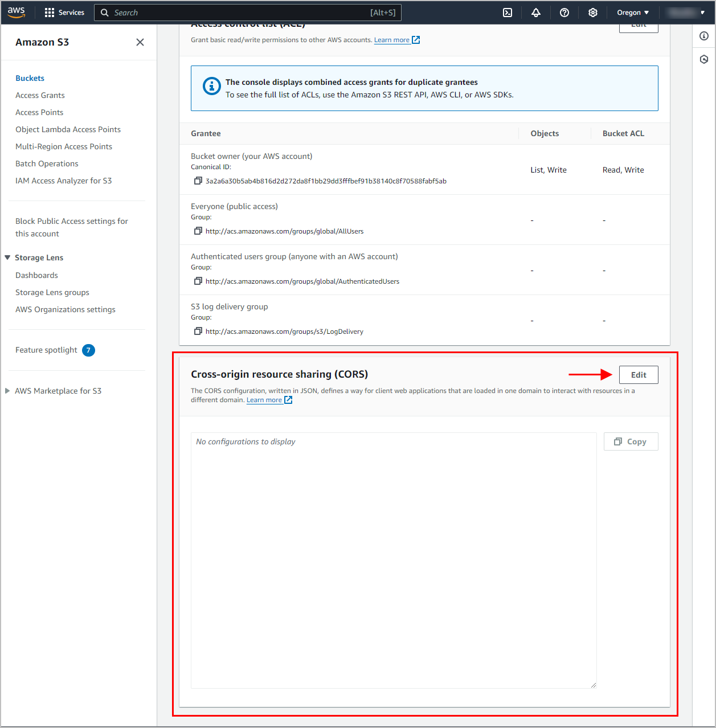716x728 pixels.
Task: Open the help question mark icon
Action: click(564, 13)
